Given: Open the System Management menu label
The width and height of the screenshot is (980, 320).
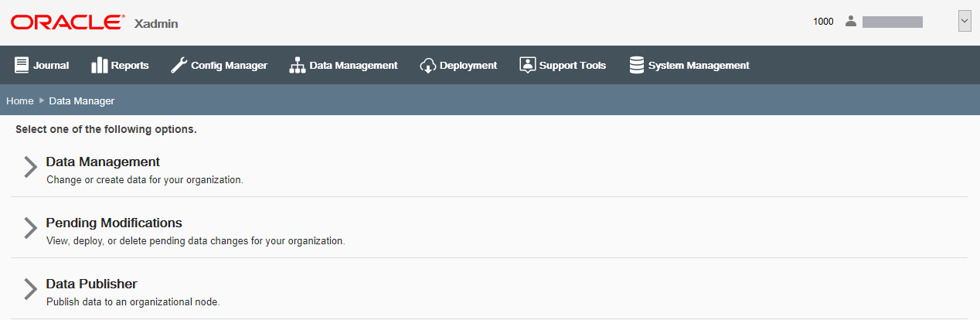Looking at the screenshot, I should click(x=699, y=66).
